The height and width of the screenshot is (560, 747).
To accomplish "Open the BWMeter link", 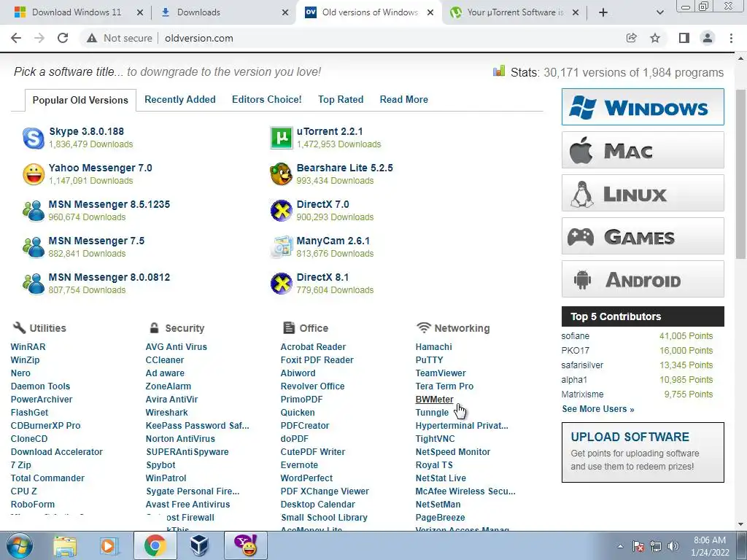I will click(435, 400).
